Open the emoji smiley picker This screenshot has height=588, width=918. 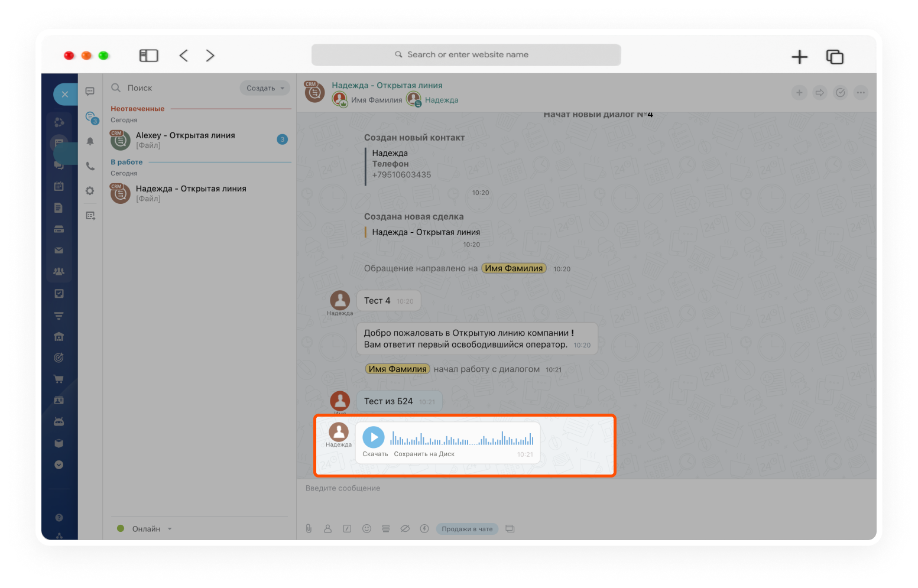point(366,529)
